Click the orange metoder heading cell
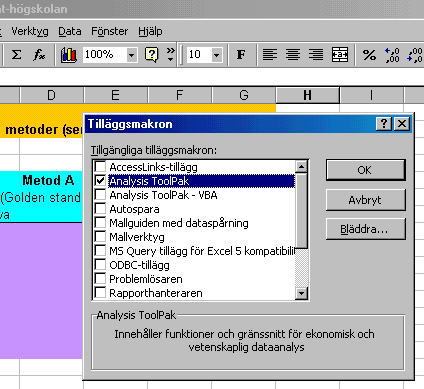Screen dimensions: 424x389 41,121
